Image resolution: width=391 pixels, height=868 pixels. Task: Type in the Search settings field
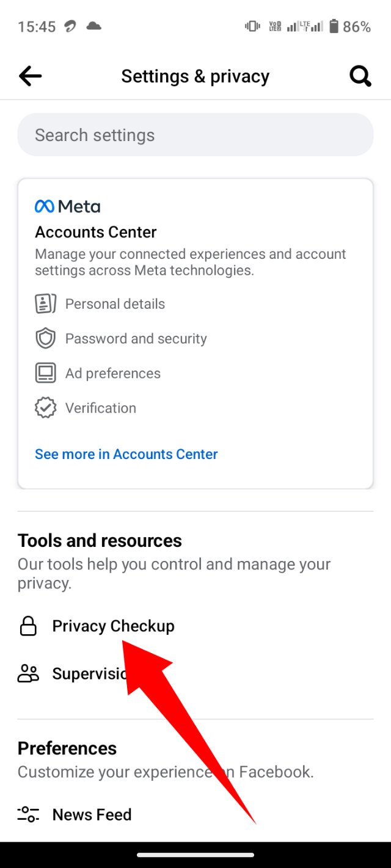coord(195,135)
